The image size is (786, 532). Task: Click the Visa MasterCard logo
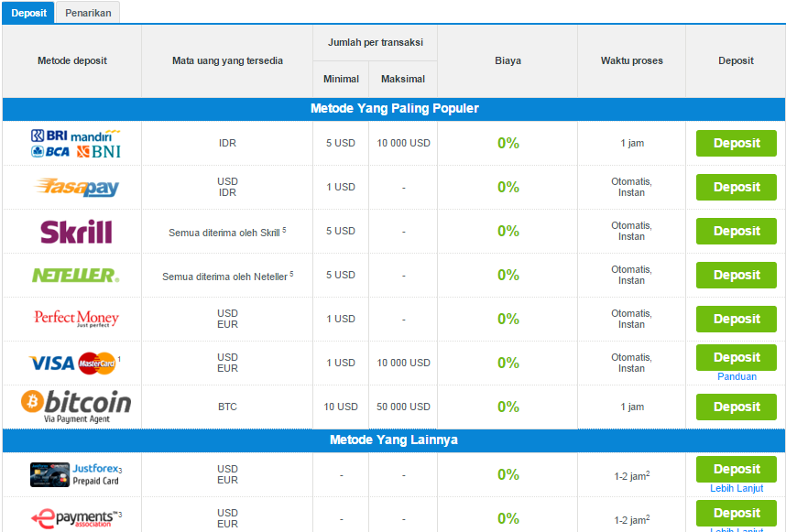(75, 363)
